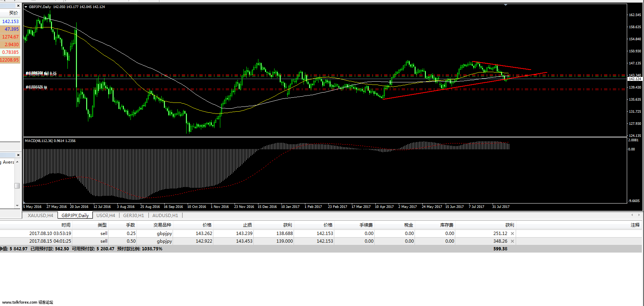Screen dimensions: 644x306
Task: Click the 买价 header in Market Watch
Action: pos(14,13)
